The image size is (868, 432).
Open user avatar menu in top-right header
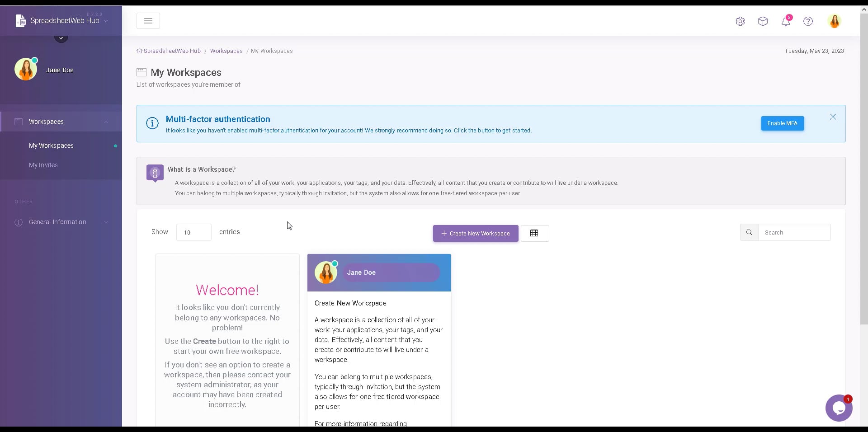835,21
